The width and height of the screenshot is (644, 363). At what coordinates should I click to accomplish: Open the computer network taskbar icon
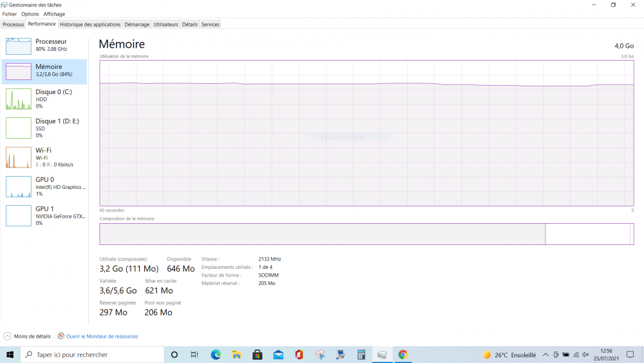point(341,355)
